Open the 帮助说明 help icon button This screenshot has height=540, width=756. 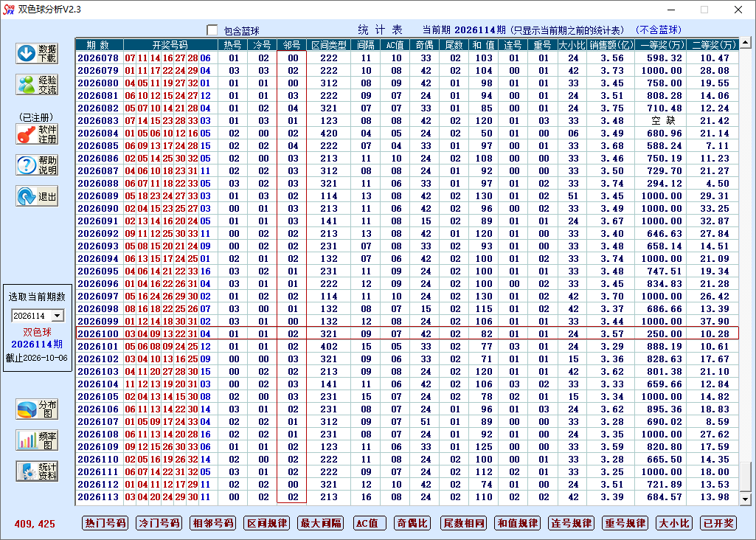click(37, 165)
